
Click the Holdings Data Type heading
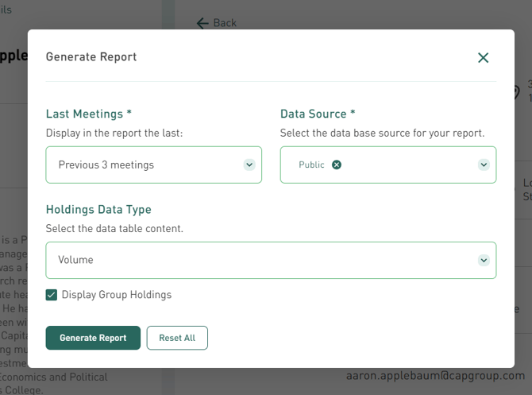click(98, 210)
